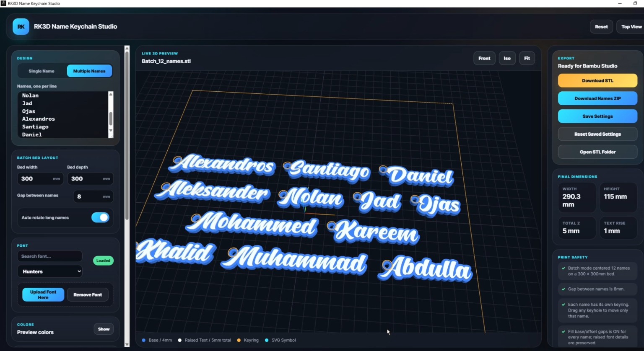The image size is (644, 351).
Task: Click Download Names ZIP
Action: [x=597, y=98]
